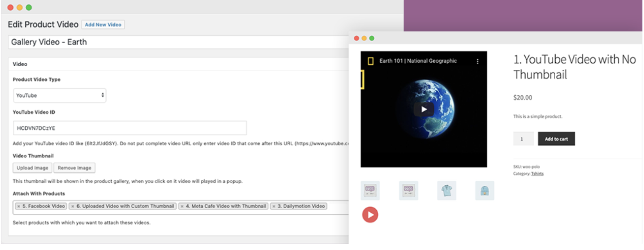Screen dimensions: 644x250
Task: Remove the 4. Meta Cafe Video tag
Action: click(x=182, y=206)
